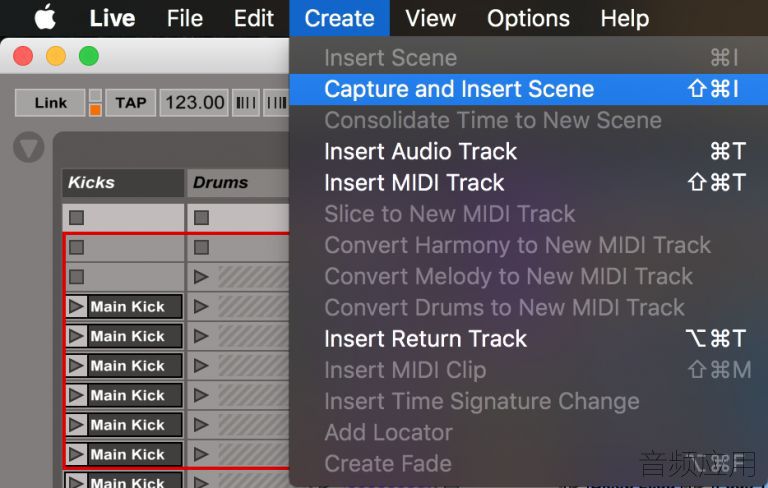Launch the first Main Kick clip

pyautogui.click(x=76, y=307)
